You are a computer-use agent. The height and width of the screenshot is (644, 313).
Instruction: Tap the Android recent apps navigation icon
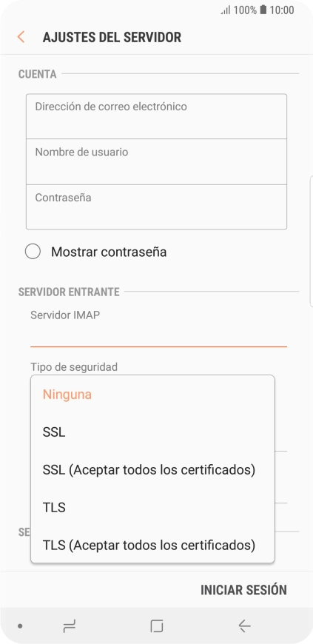(70, 626)
